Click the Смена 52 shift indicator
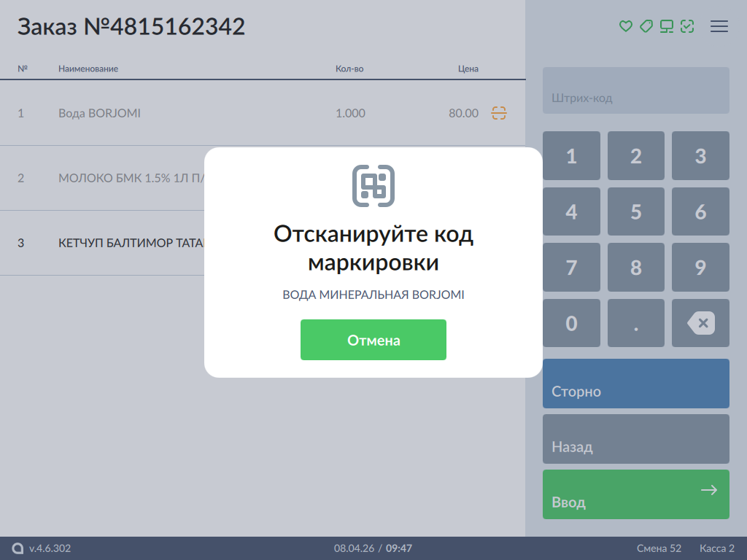This screenshot has width=747, height=560. click(x=659, y=548)
